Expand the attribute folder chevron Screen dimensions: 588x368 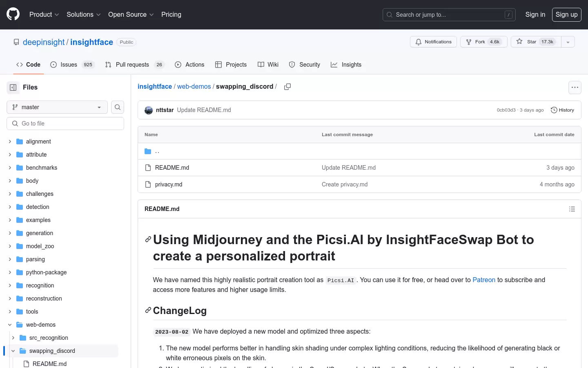(10, 155)
